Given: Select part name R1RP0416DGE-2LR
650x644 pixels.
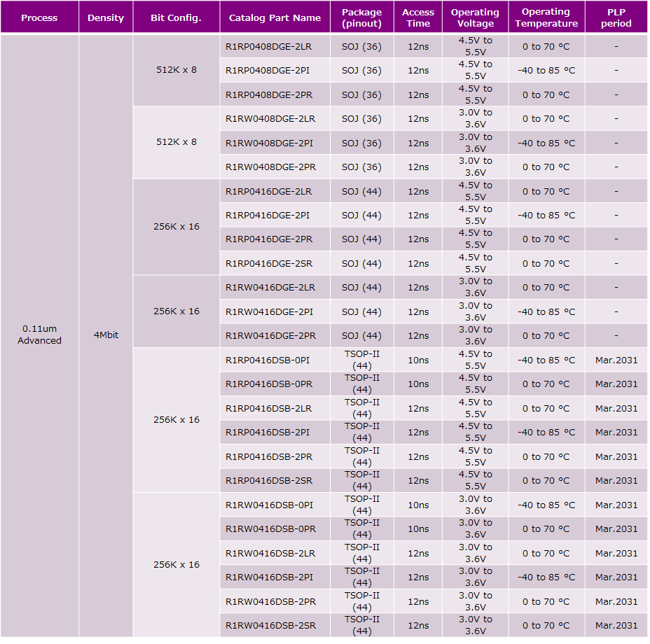Looking at the screenshot, I should coord(269,192).
